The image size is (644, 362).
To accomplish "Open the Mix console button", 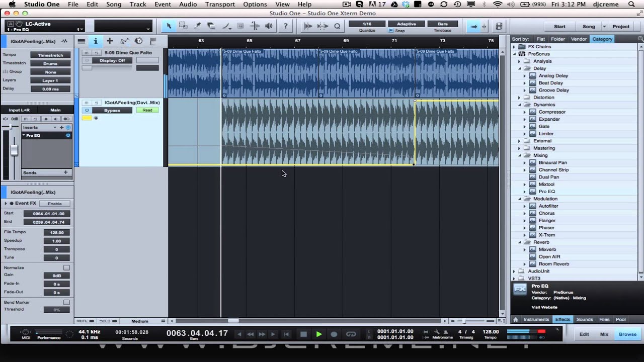I will (x=604, y=334).
